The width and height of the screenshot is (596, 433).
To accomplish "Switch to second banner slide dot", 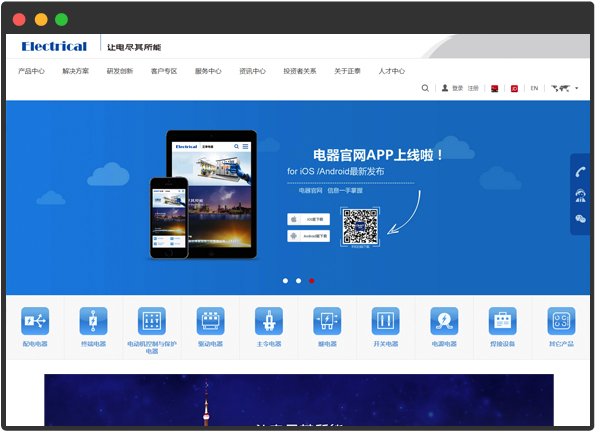I will (x=298, y=281).
